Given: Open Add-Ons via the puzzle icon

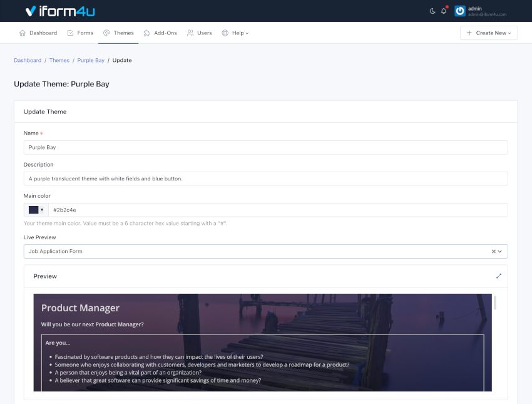Looking at the screenshot, I should click(x=146, y=33).
